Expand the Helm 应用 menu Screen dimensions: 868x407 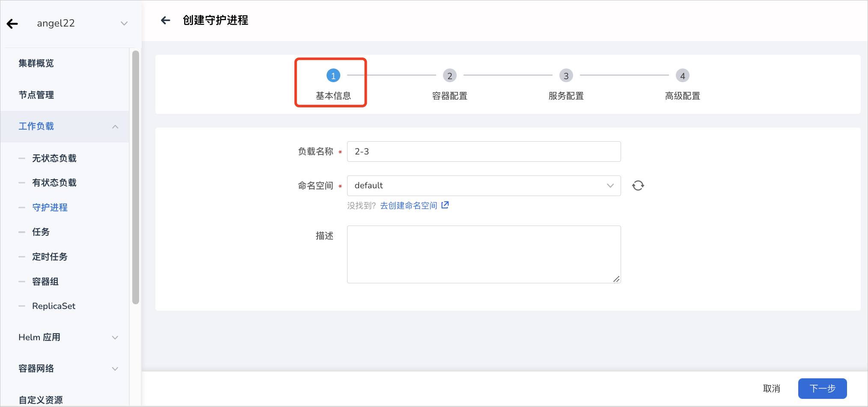pyautogui.click(x=115, y=338)
